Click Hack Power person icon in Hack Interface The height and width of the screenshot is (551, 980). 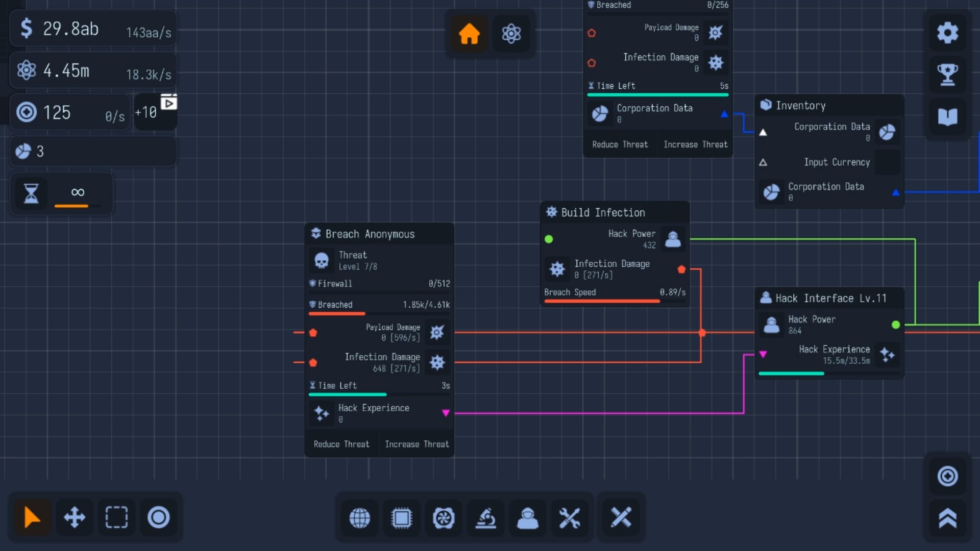tap(771, 325)
